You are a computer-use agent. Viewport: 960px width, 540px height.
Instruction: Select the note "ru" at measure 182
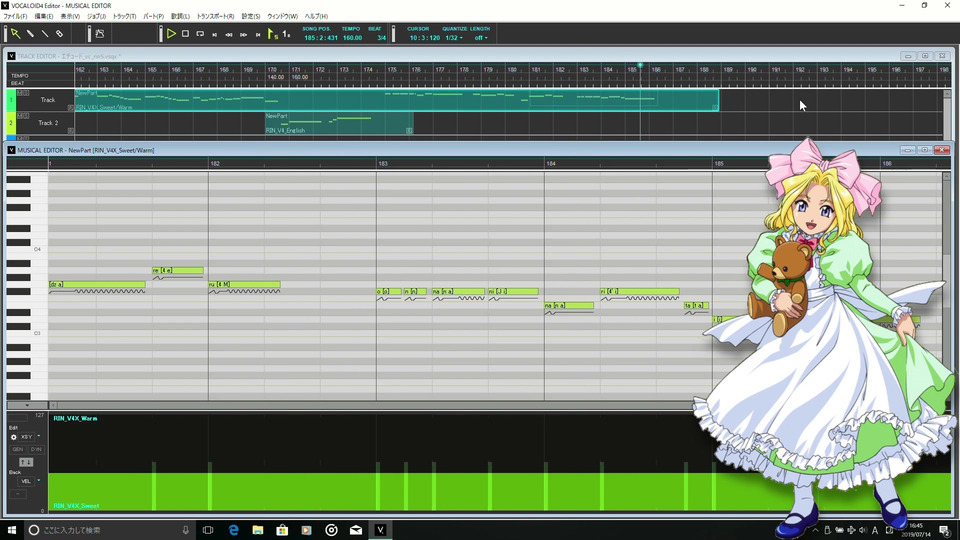click(x=244, y=284)
